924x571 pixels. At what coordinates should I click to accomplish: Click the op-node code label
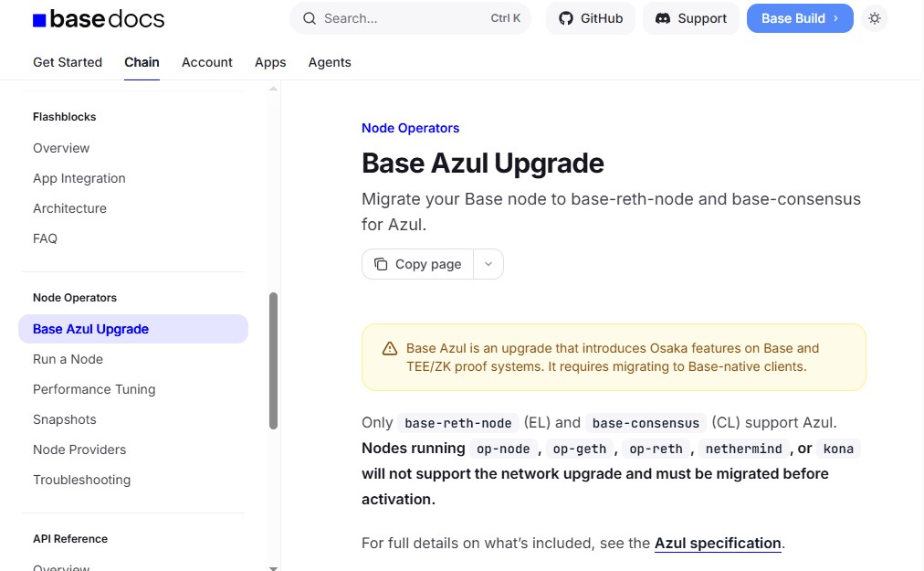tap(503, 449)
